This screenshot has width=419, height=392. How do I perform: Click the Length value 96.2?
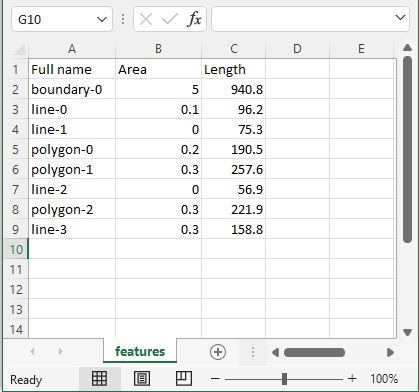234,109
